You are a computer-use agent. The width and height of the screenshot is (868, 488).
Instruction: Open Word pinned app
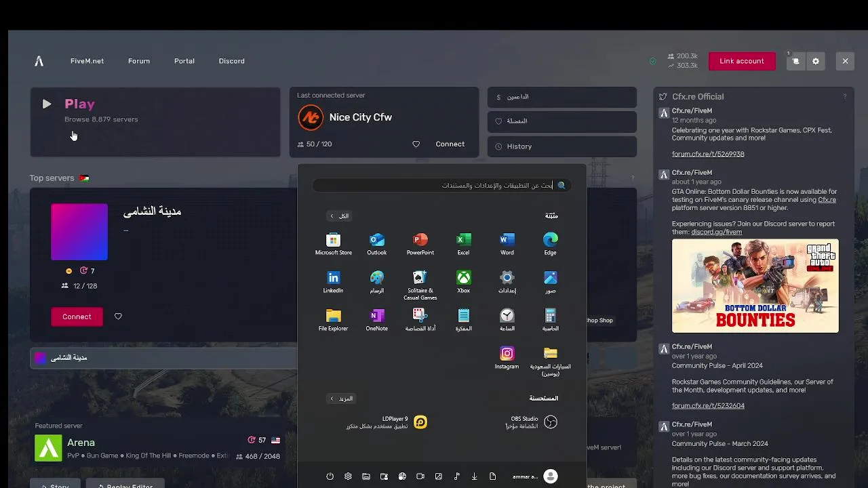tap(507, 244)
